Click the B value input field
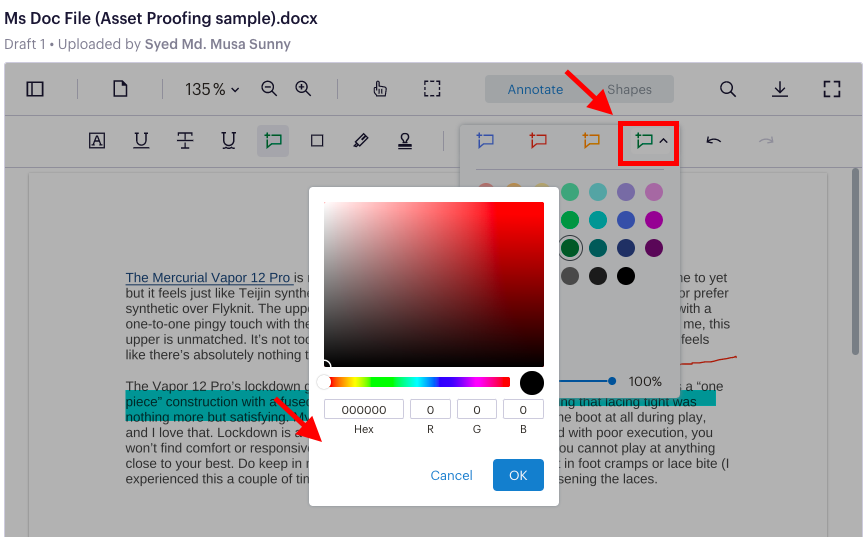The image size is (864, 537). point(523,410)
